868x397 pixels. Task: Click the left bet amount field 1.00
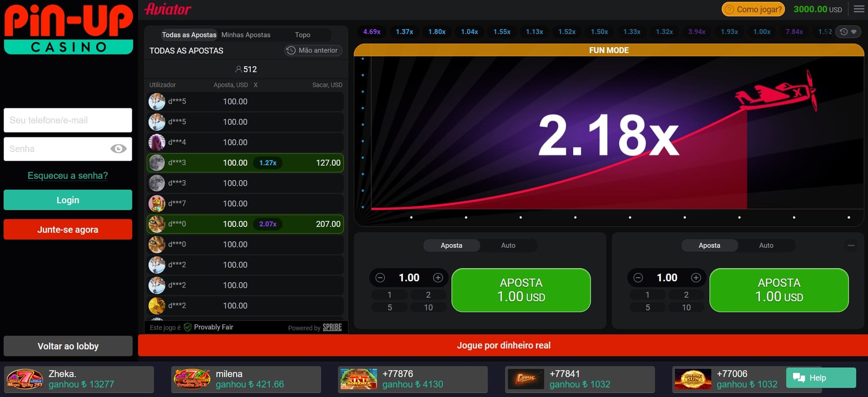click(409, 278)
